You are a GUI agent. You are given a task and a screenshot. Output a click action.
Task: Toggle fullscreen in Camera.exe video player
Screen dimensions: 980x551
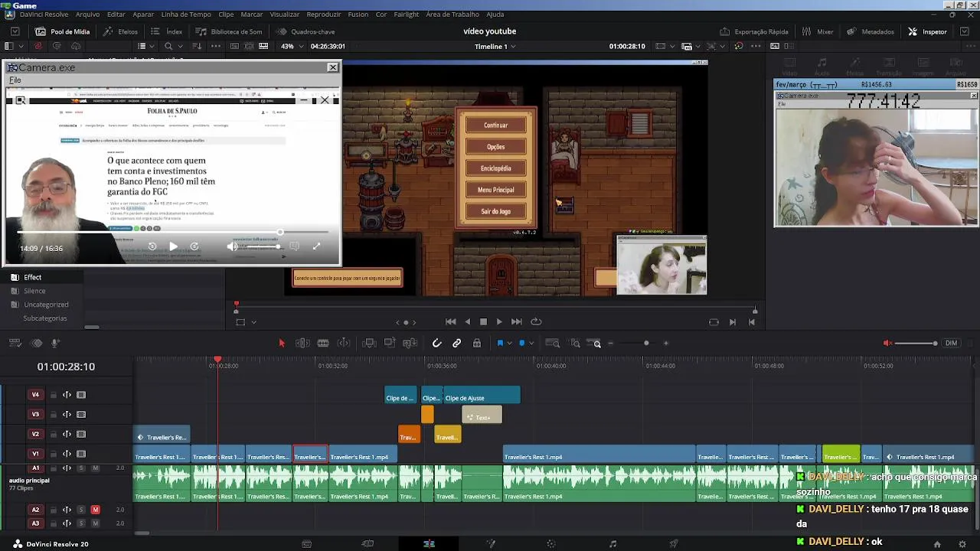(316, 246)
